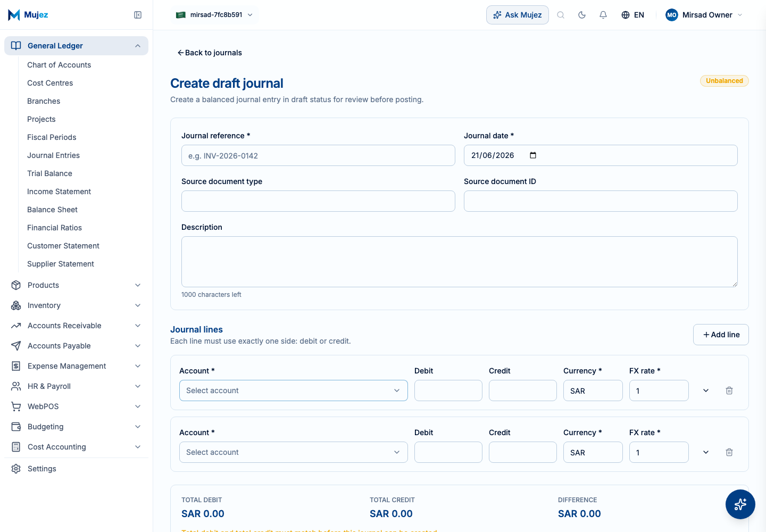Click the Budgeting wallet icon
This screenshot has height=532, width=766.
(16, 427)
